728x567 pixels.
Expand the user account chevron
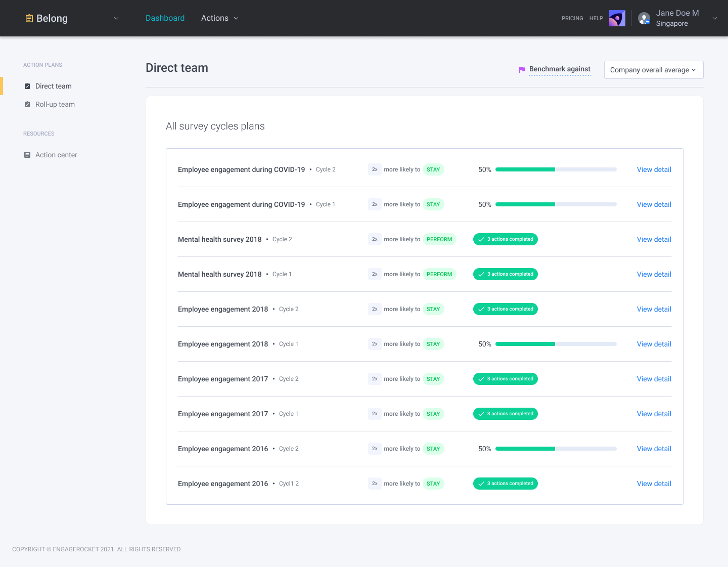715,18
